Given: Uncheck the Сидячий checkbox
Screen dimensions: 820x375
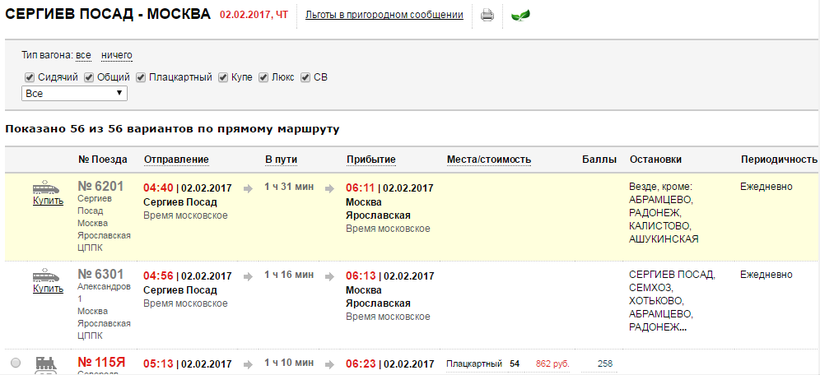Looking at the screenshot, I should (30, 77).
